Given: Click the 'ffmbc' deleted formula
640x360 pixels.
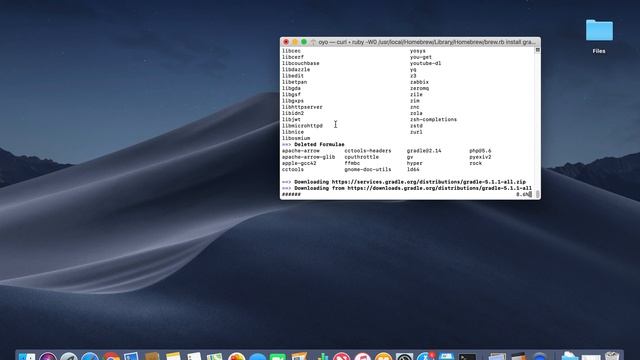Looking at the screenshot, I should pyautogui.click(x=352, y=163).
